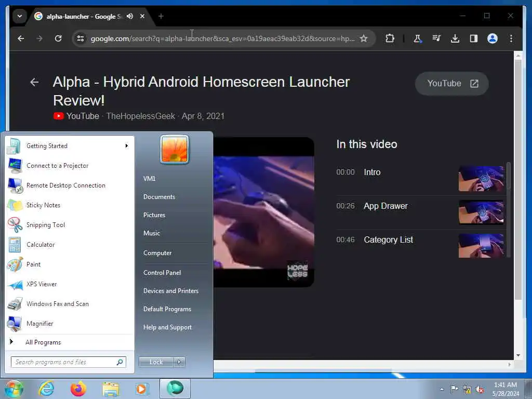Go back using Chrome's back arrow
This screenshot has width=532, height=399.
pyautogui.click(x=21, y=38)
